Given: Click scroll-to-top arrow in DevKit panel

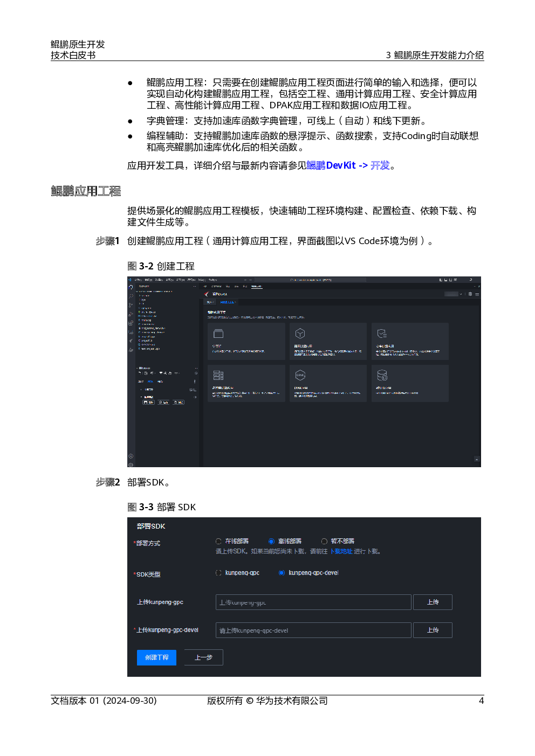Looking at the screenshot, I should pyautogui.click(x=477, y=459).
